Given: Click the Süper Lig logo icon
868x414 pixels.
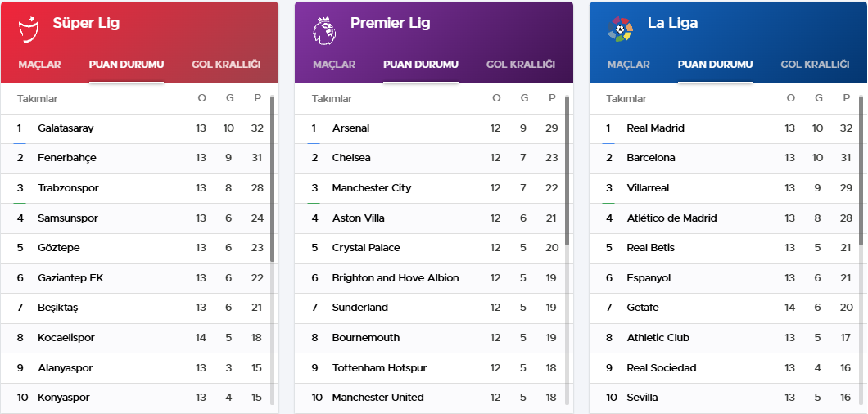Looking at the screenshot, I should tap(29, 30).
